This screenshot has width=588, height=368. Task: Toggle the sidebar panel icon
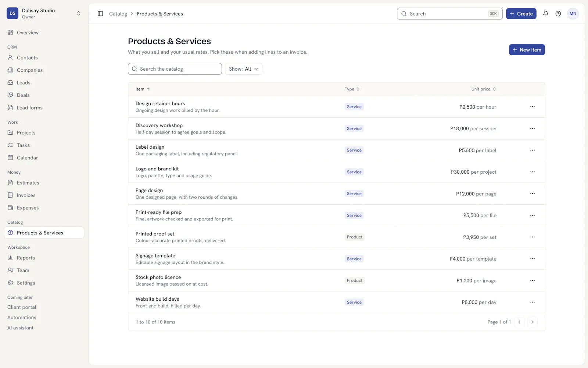100,14
